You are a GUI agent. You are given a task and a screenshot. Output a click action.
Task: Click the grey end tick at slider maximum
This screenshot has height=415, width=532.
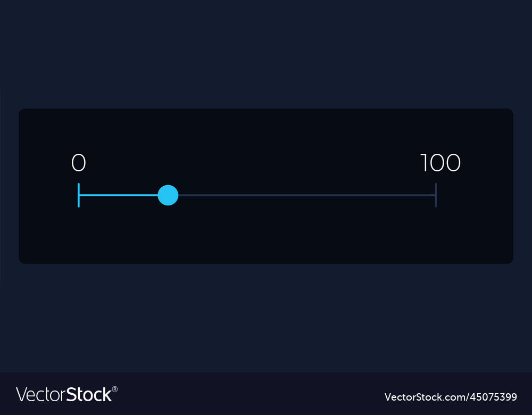[x=436, y=195]
